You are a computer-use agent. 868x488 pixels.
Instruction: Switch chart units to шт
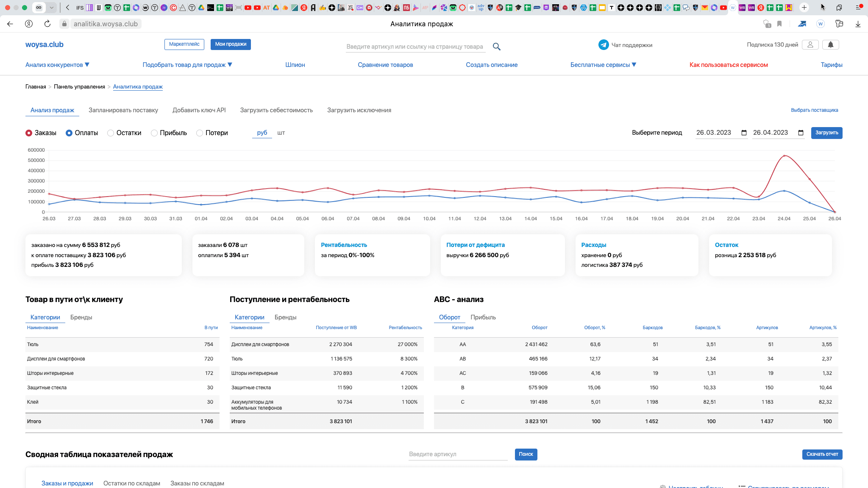tap(281, 133)
